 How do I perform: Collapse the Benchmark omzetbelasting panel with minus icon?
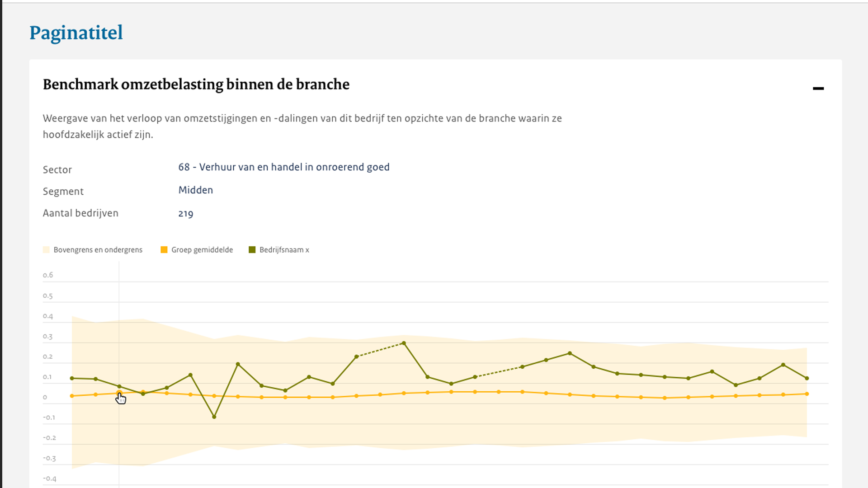pyautogui.click(x=818, y=88)
